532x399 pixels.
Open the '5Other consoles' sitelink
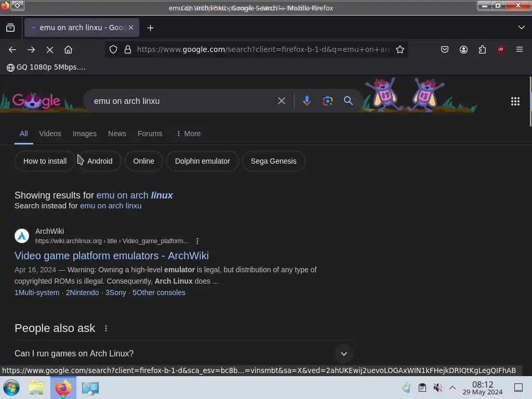[159, 293]
